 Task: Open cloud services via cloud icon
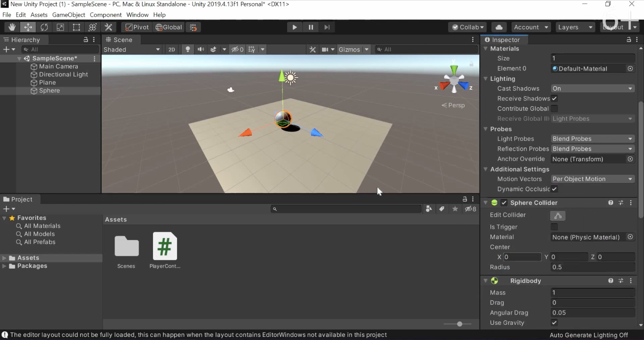point(499,27)
